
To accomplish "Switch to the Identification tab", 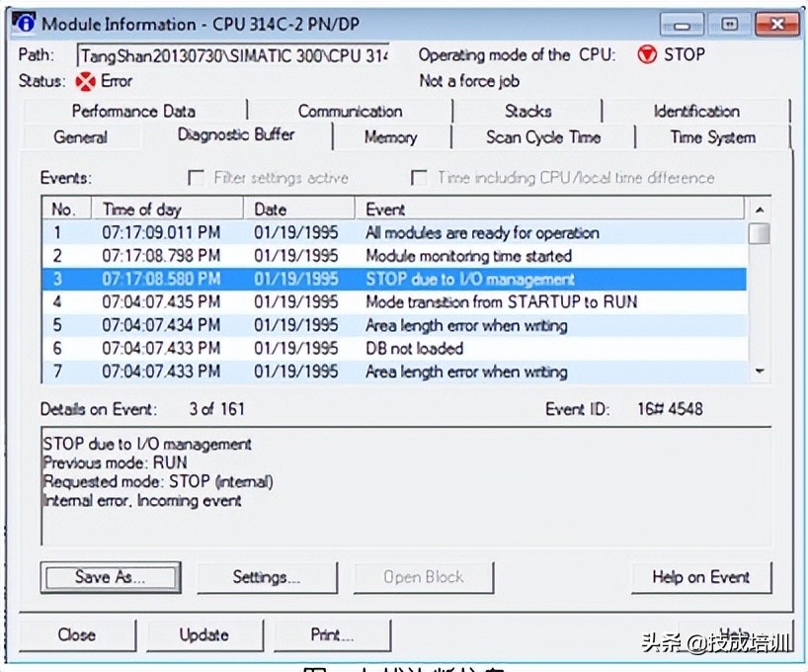I will click(x=696, y=111).
